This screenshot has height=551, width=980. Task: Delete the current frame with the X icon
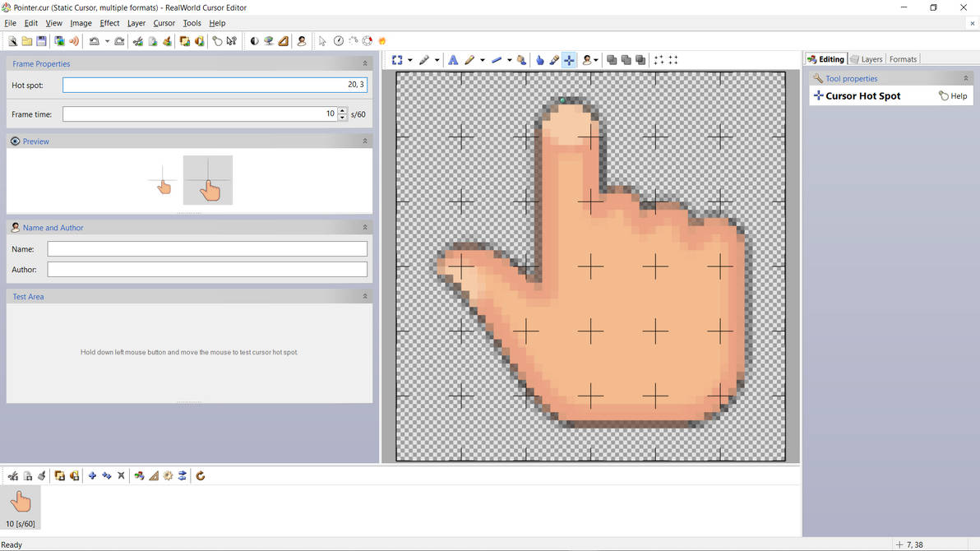tap(121, 475)
